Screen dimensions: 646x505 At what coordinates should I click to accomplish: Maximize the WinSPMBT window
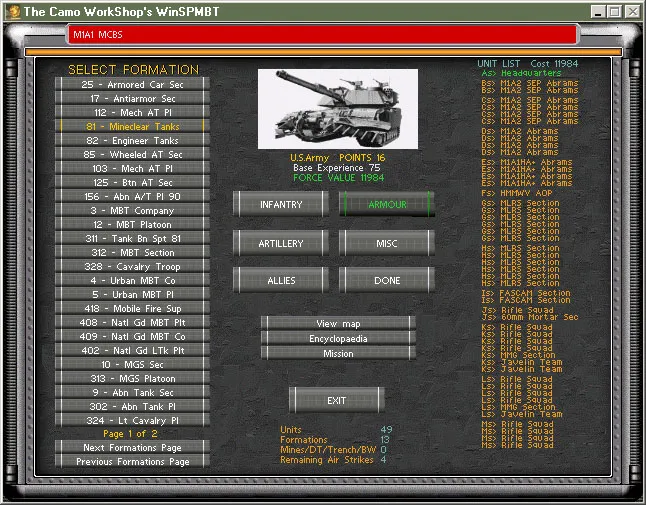615,12
